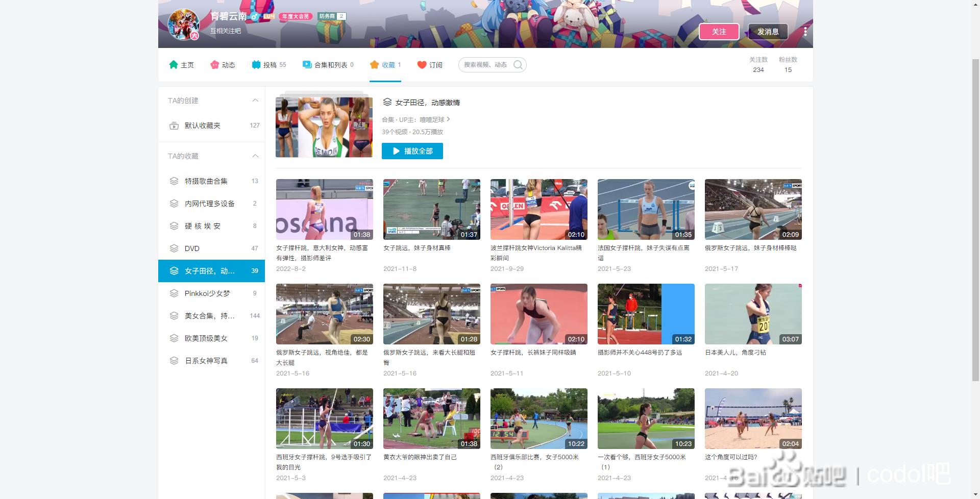
Task: Open video 女子撑杆跳，长裤妹子同样吸睛
Action: pos(538,314)
